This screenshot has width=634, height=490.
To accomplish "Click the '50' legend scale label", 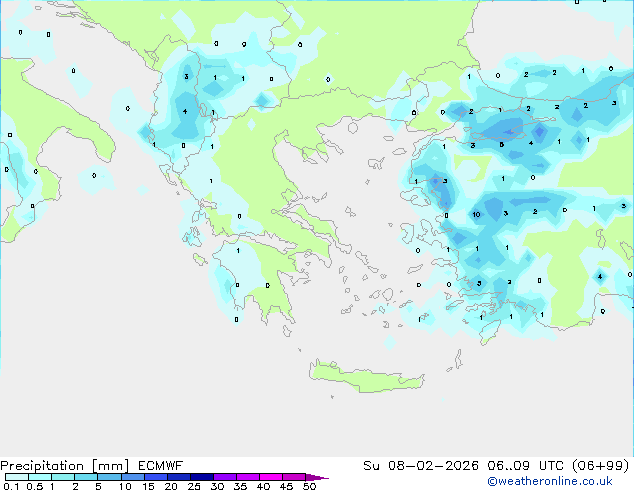I will point(309,486).
